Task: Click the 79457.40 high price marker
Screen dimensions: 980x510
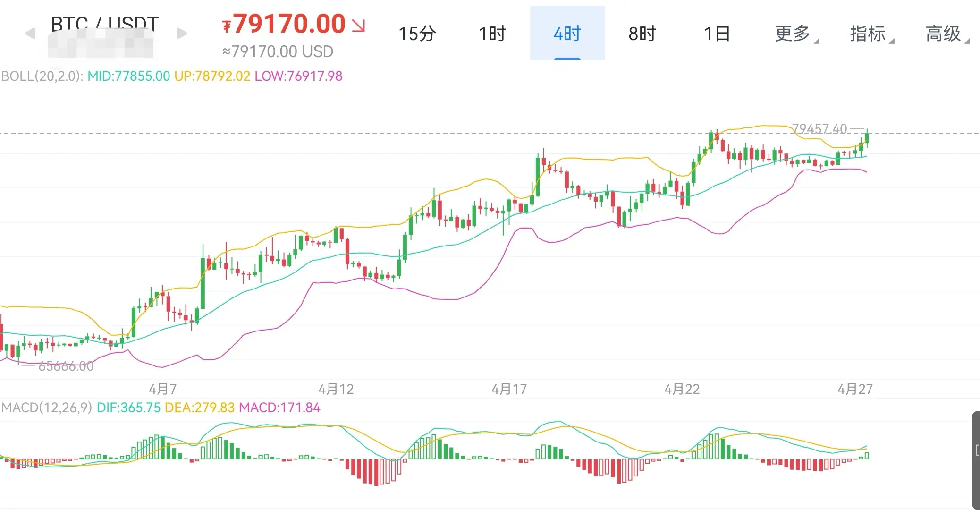Action: 819,128
